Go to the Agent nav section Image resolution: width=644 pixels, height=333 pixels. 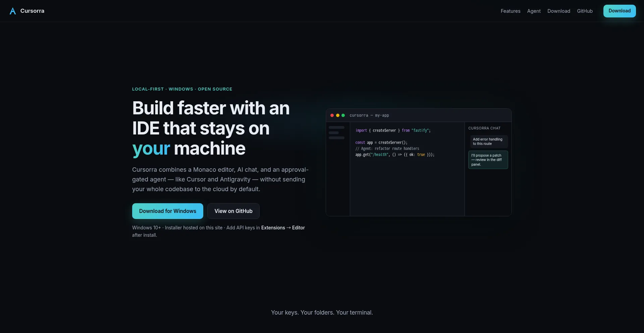(x=534, y=11)
